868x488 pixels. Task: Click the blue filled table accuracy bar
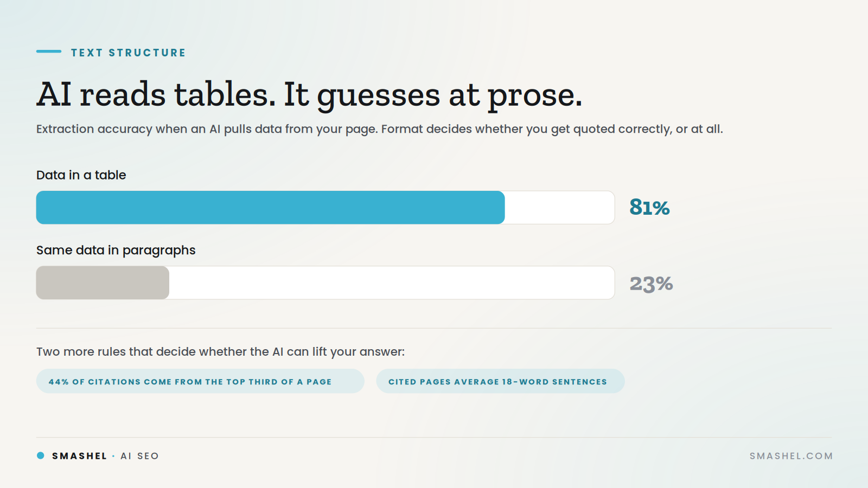coord(270,207)
